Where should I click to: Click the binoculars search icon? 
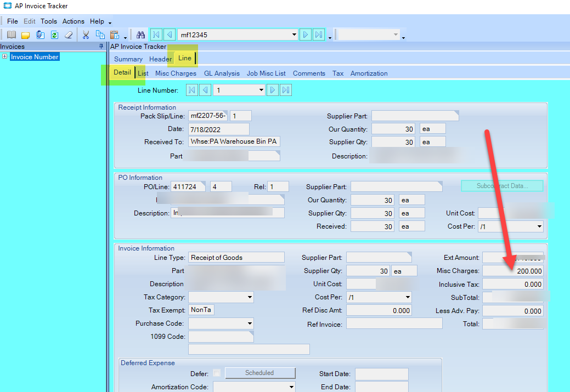(x=140, y=35)
